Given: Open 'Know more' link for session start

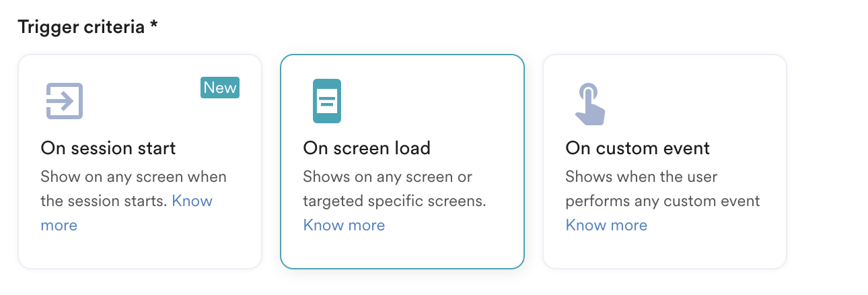Looking at the screenshot, I should pyautogui.click(x=192, y=201).
